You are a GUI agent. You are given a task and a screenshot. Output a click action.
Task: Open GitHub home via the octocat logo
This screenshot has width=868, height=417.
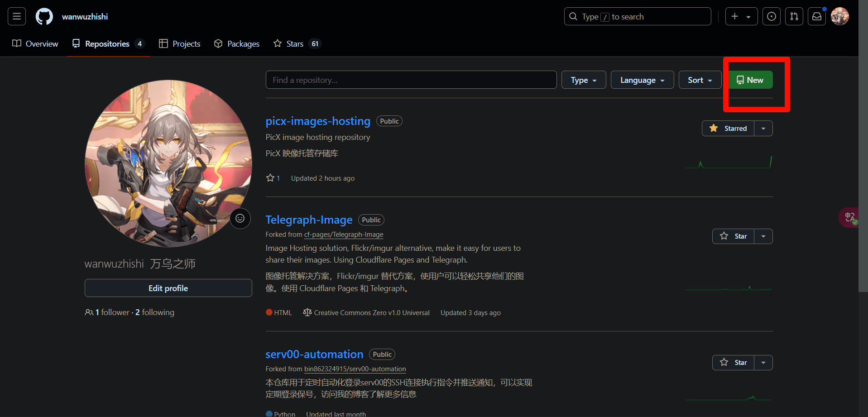44,16
